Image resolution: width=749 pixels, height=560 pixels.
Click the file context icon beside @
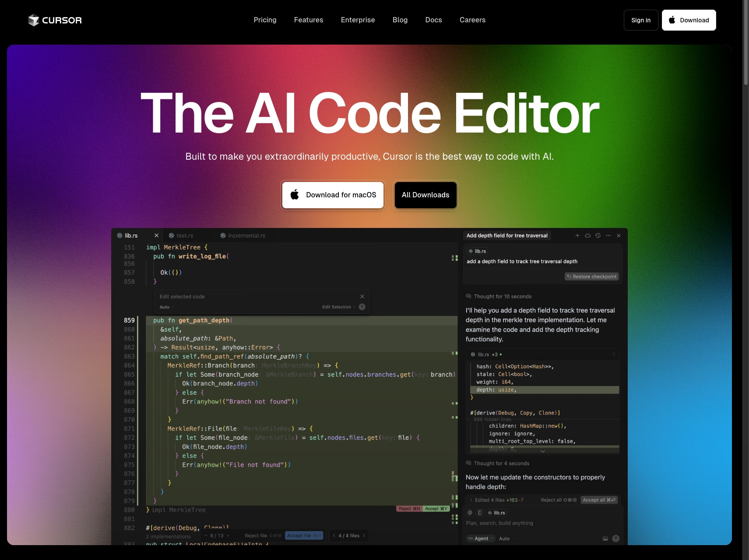(x=480, y=513)
